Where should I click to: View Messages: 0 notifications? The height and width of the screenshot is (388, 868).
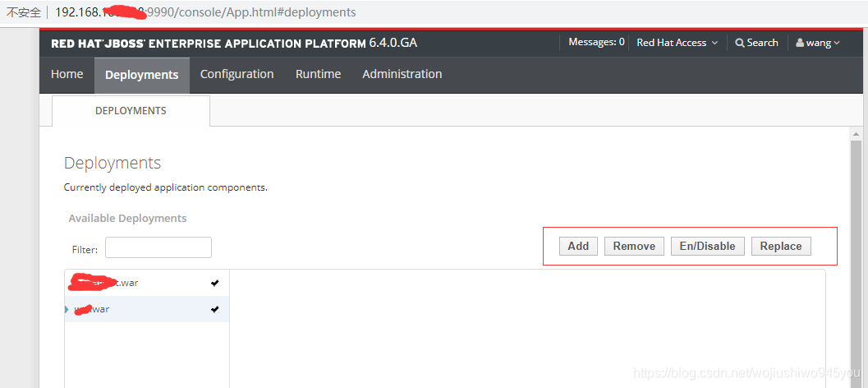(x=597, y=42)
